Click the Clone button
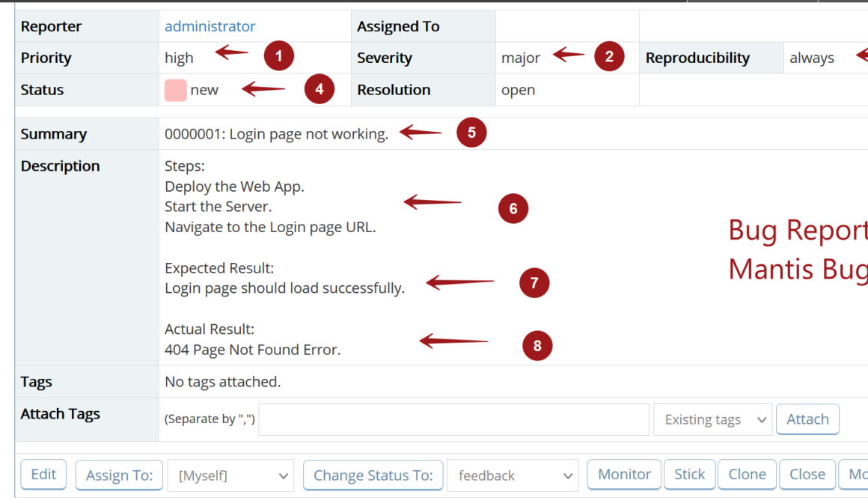 747,474
